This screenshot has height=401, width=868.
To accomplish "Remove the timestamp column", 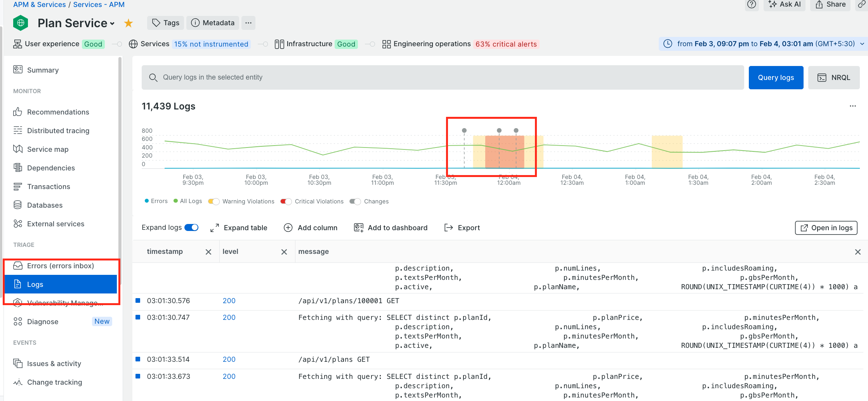I will click(208, 252).
